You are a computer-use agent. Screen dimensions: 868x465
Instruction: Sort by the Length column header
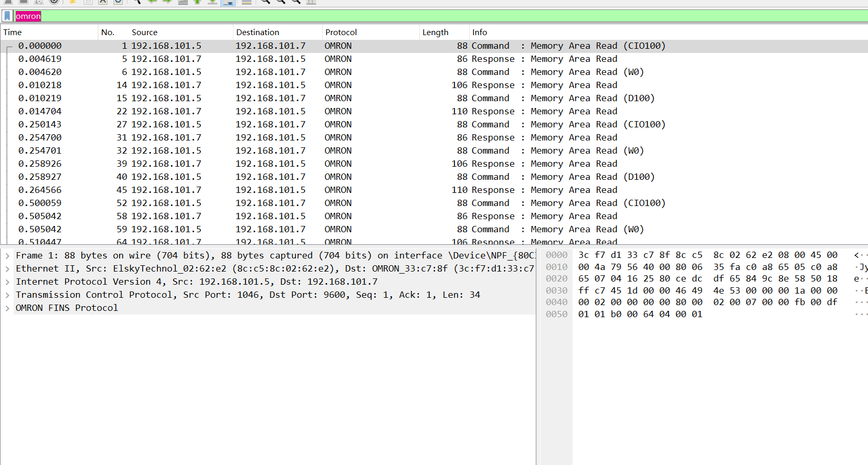click(444, 33)
